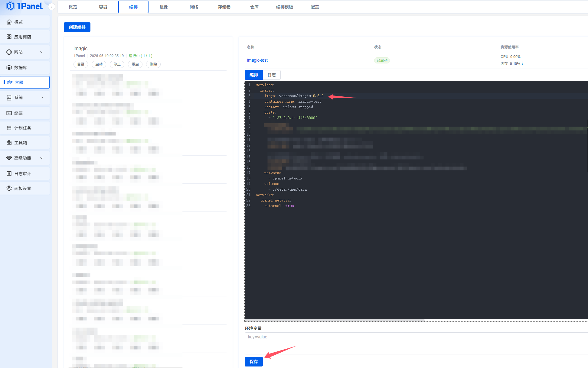Switch to the 网络 top tab
This screenshot has width=588, height=368.
pos(194,7)
